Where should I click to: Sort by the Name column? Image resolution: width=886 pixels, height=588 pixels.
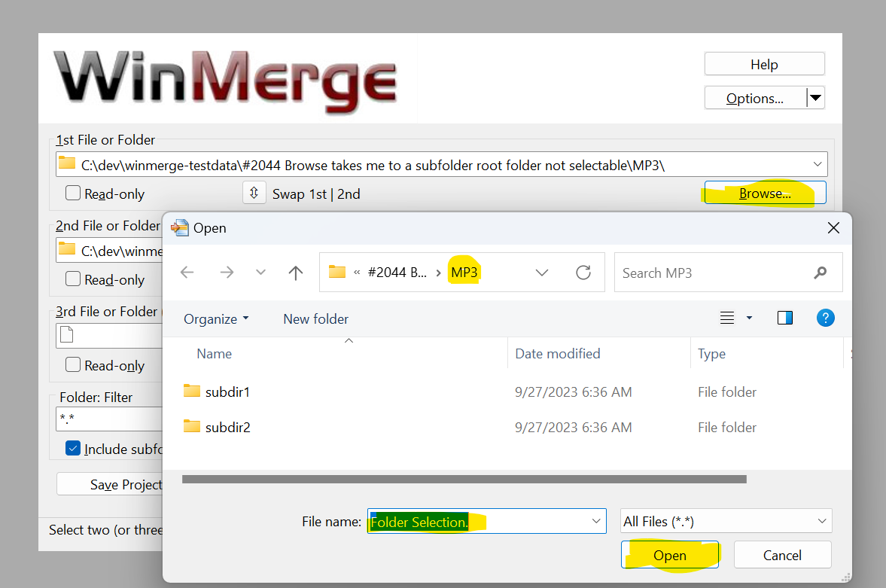pyautogui.click(x=214, y=354)
